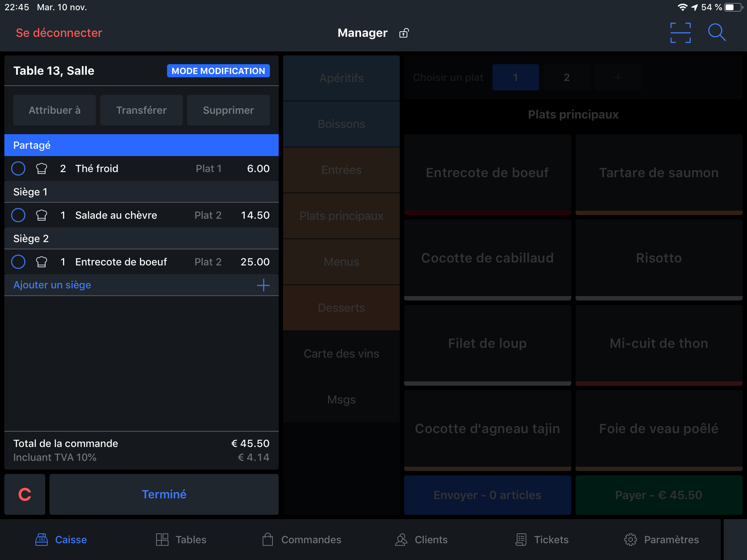Select the Salade au chèvre radio circle
The image size is (747, 560).
point(18,215)
